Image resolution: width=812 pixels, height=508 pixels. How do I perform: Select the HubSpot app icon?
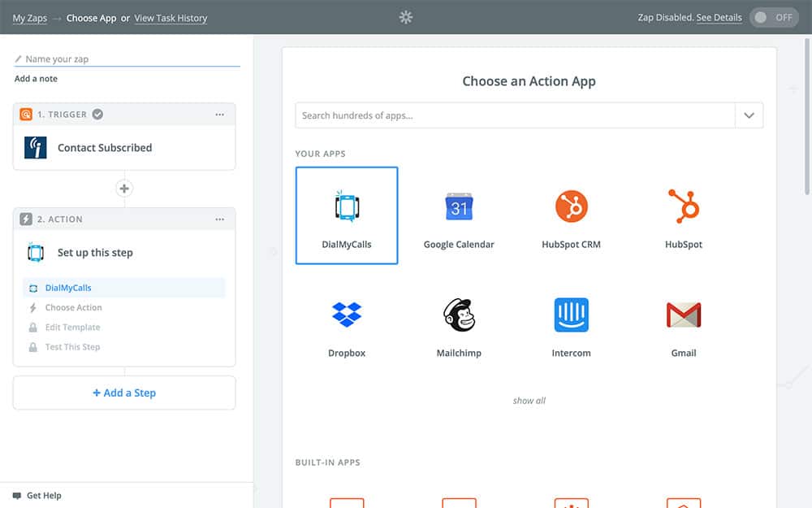pos(684,207)
